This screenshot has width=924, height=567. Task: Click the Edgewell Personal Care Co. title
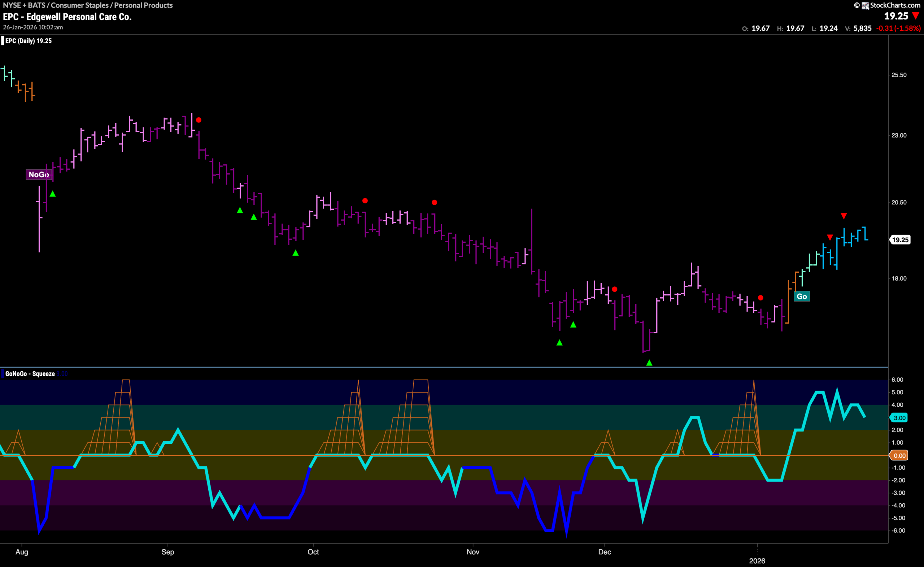point(79,17)
